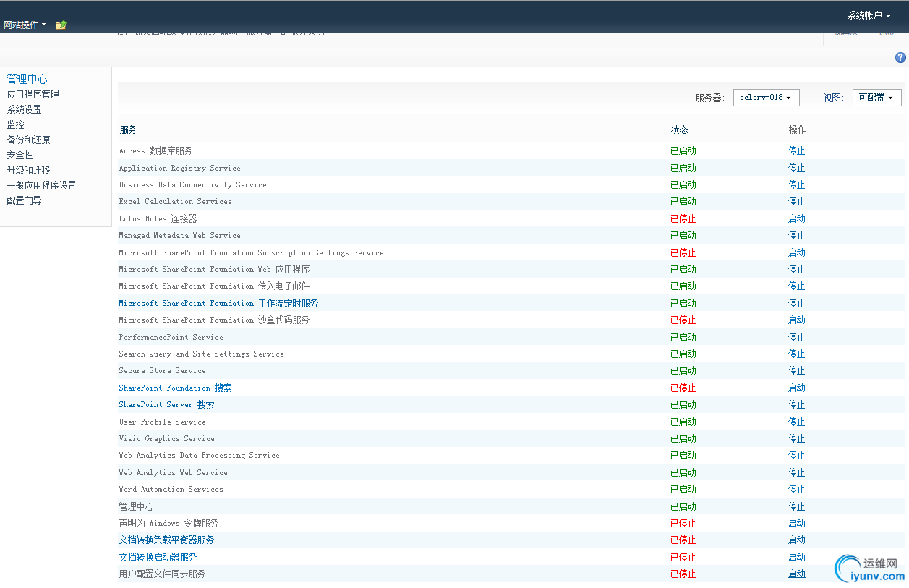
Task: Click the 操作 column header
Action: click(x=797, y=129)
